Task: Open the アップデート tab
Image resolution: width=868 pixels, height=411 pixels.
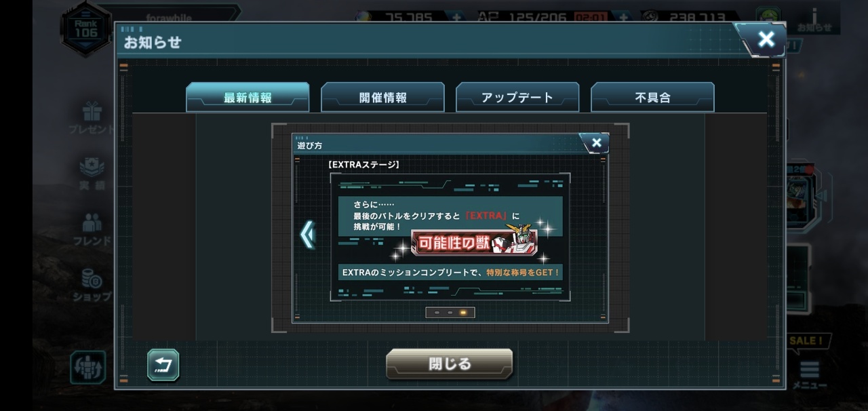Action: [x=517, y=97]
